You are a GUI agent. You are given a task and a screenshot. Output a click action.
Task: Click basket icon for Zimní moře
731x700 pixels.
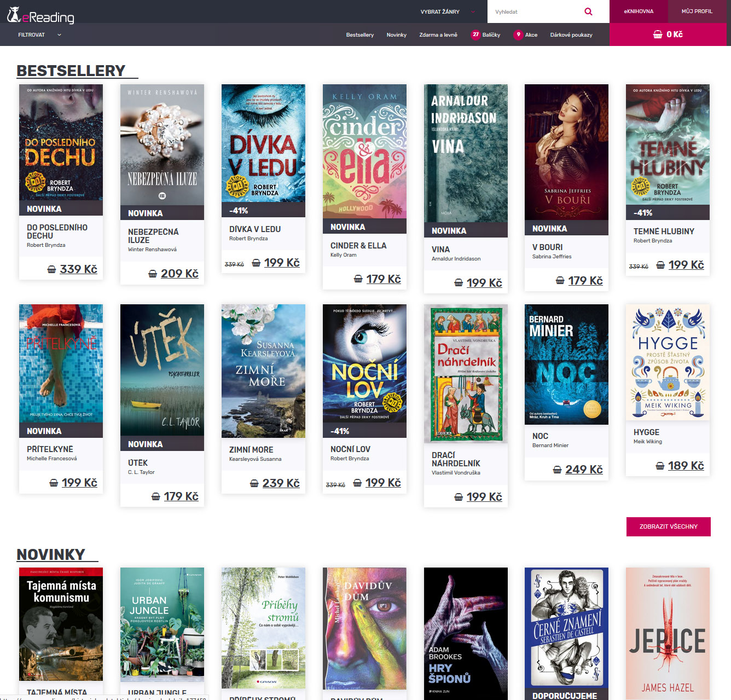tap(254, 483)
